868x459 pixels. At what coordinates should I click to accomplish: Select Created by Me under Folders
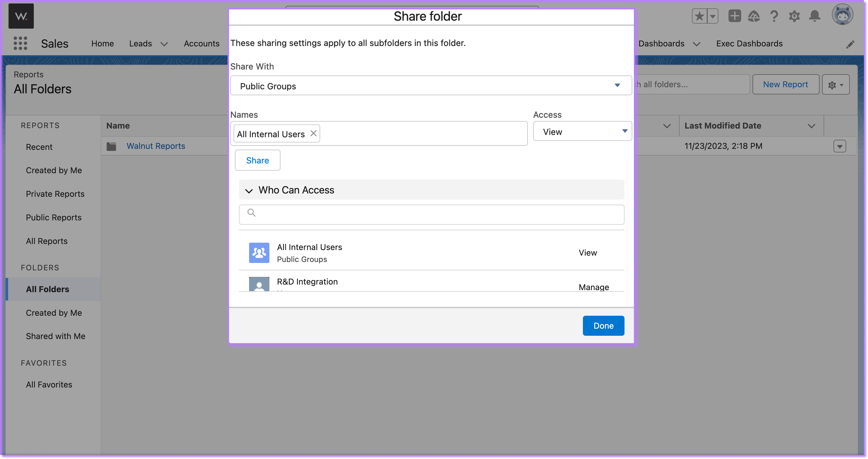pyautogui.click(x=54, y=313)
